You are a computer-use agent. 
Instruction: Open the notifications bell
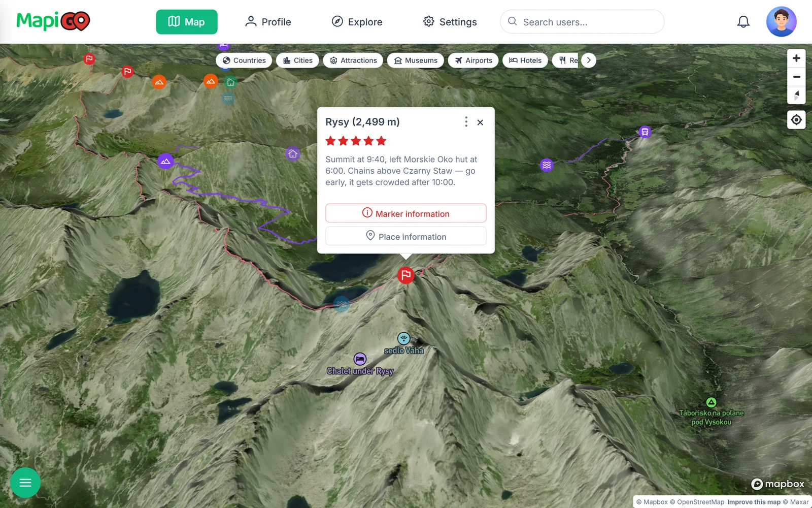743,22
